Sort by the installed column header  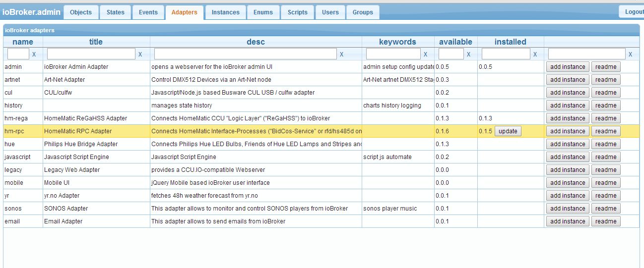(x=511, y=42)
